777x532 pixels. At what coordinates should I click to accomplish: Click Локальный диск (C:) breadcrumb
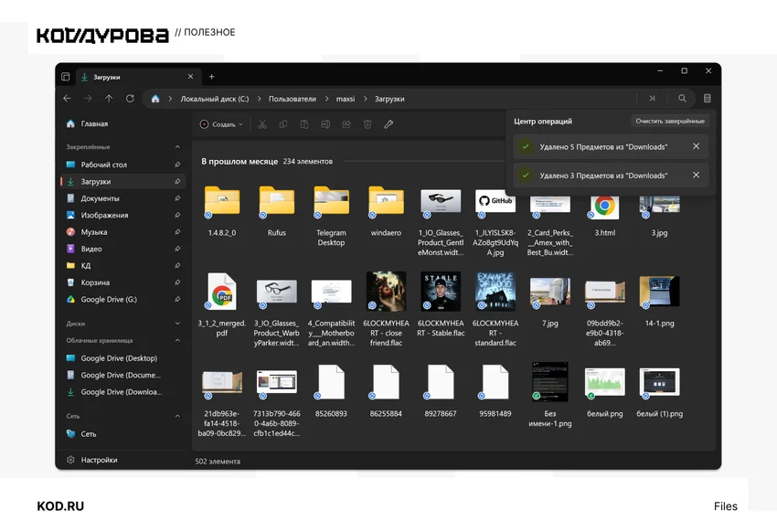(x=215, y=99)
